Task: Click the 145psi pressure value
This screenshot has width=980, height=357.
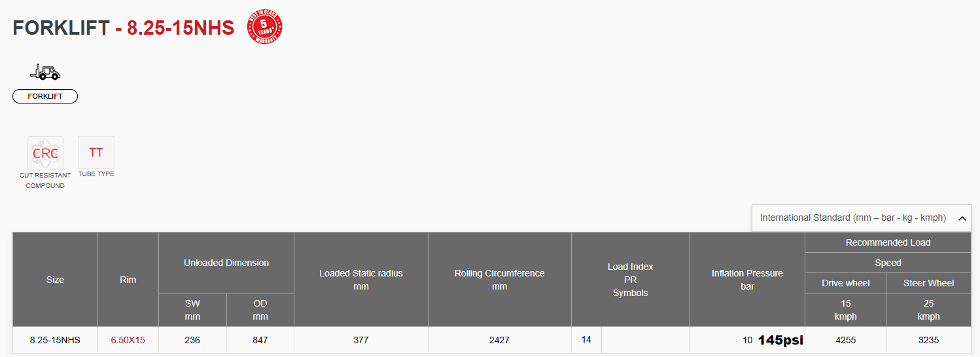Action: 780,340
